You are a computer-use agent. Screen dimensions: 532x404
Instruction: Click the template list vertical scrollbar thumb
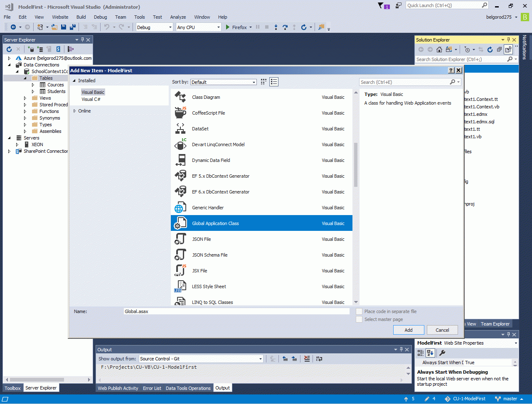pyautogui.click(x=356, y=165)
